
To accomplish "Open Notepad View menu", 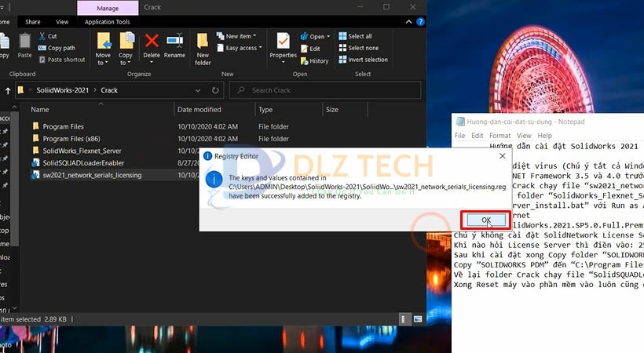I will pyautogui.click(x=524, y=136).
